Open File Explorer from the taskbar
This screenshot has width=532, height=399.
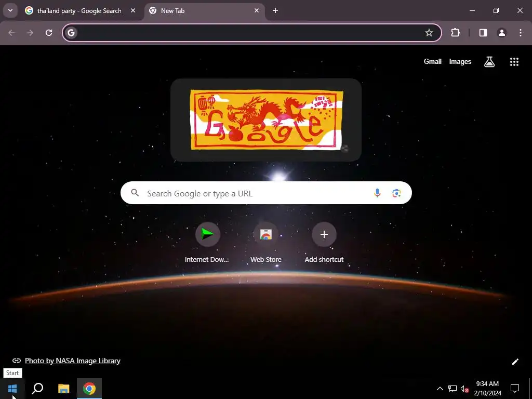tap(63, 389)
